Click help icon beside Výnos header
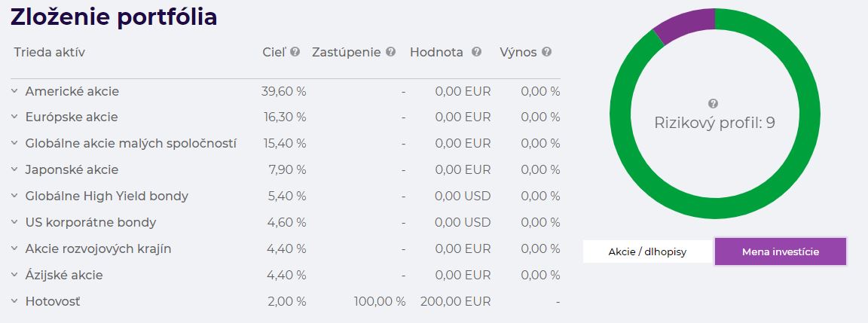This screenshot has width=868, height=323. tap(546, 52)
